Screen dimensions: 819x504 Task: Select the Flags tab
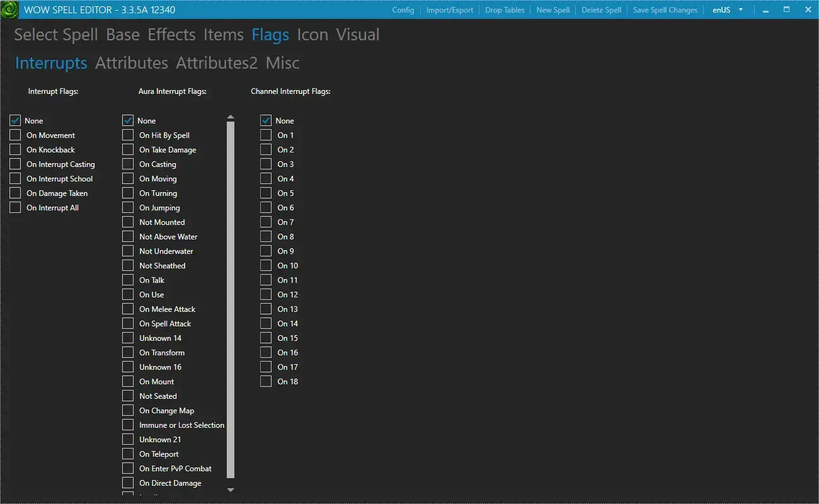tap(270, 35)
